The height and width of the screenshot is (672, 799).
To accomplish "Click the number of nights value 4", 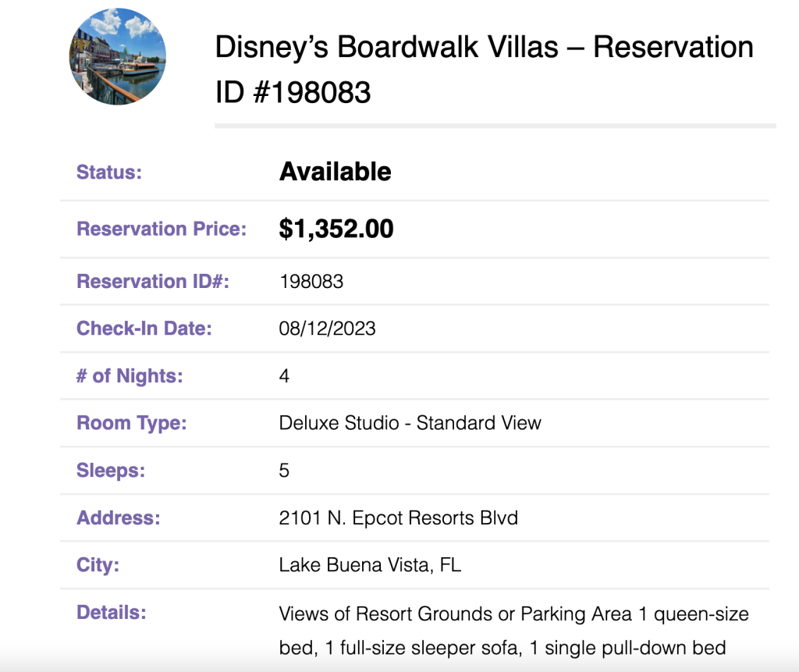I will pyautogui.click(x=284, y=376).
